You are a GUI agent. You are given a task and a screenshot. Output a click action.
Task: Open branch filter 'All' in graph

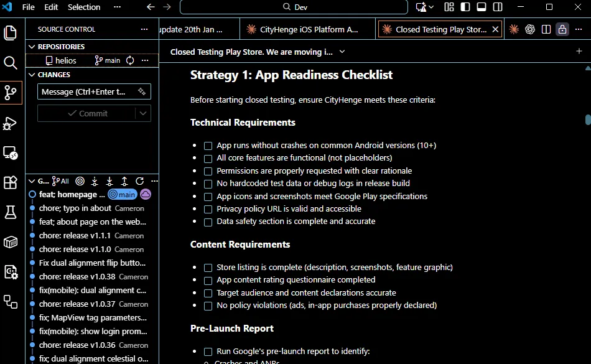[61, 181]
